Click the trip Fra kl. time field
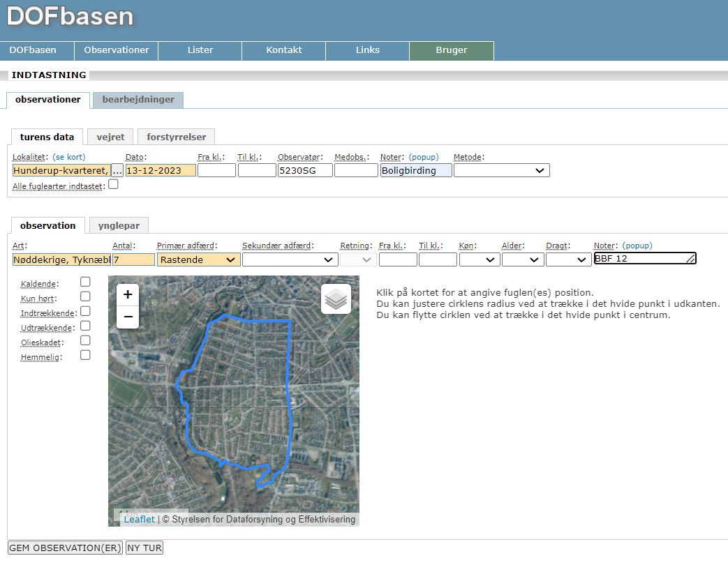 click(217, 171)
